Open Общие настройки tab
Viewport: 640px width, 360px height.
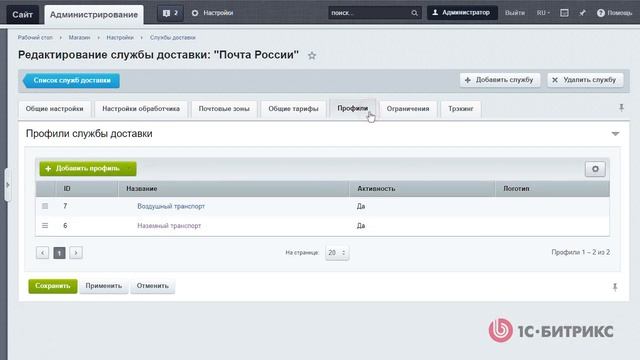(x=54, y=109)
